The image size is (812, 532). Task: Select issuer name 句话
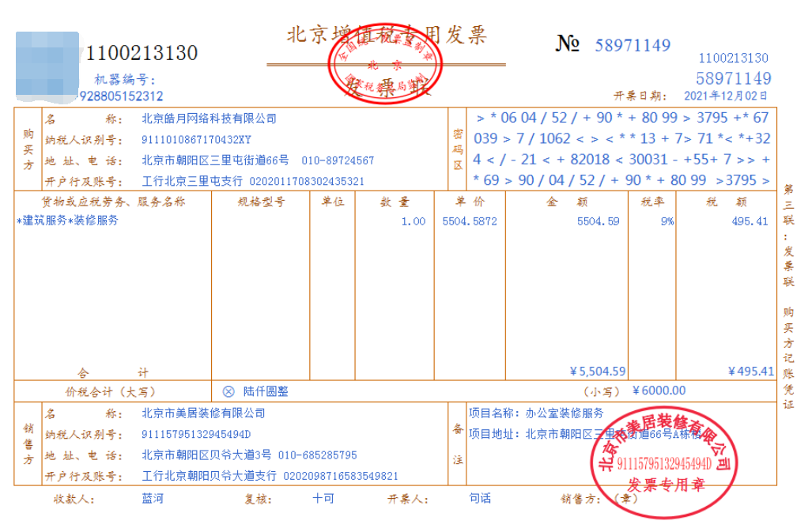pyautogui.click(x=480, y=498)
